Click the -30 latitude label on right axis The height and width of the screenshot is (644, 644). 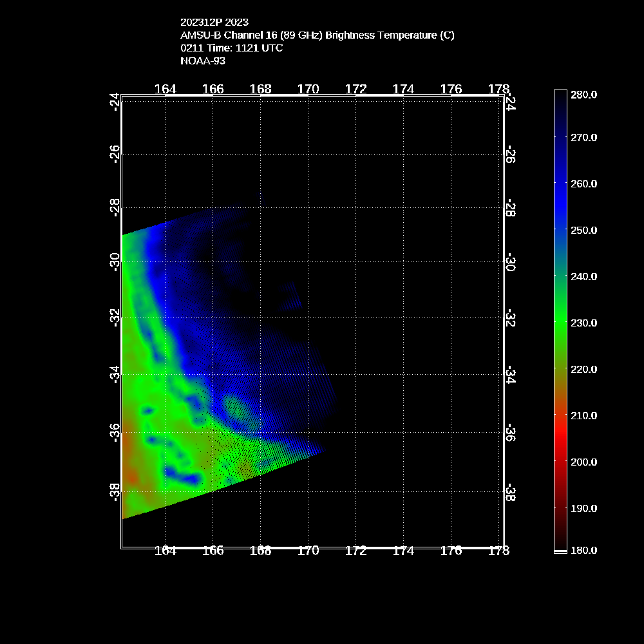click(x=510, y=262)
